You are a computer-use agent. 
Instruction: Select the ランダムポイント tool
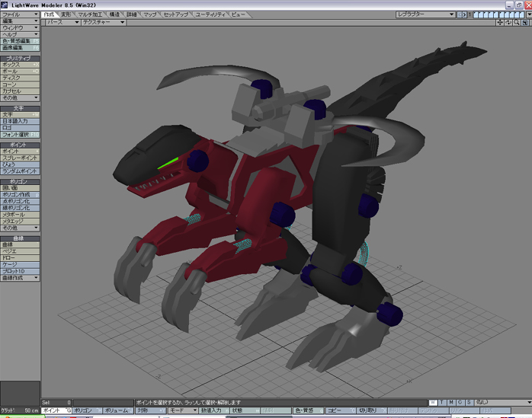click(20, 171)
